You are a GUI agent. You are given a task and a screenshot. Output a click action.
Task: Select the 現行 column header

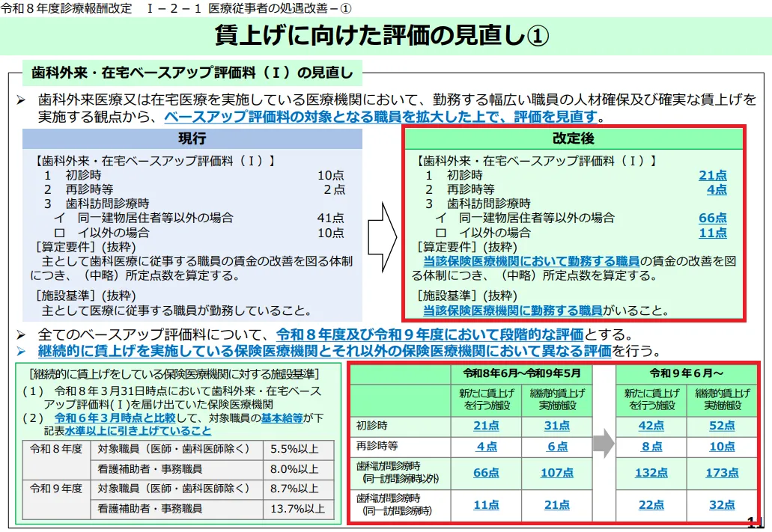click(192, 138)
